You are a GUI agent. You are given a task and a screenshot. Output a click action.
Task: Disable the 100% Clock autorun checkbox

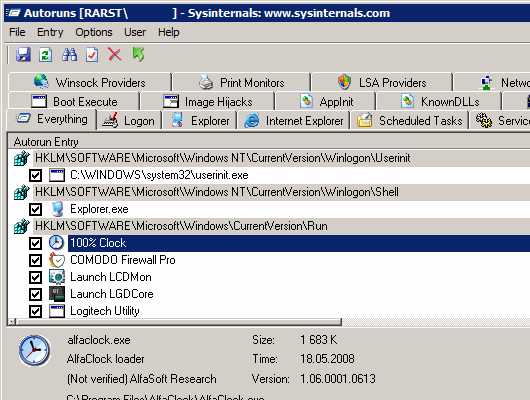(35, 243)
